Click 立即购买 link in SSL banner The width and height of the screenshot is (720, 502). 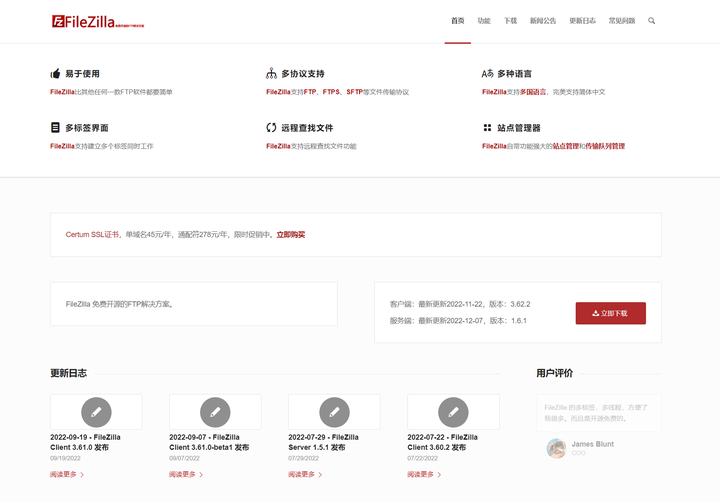point(291,235)
